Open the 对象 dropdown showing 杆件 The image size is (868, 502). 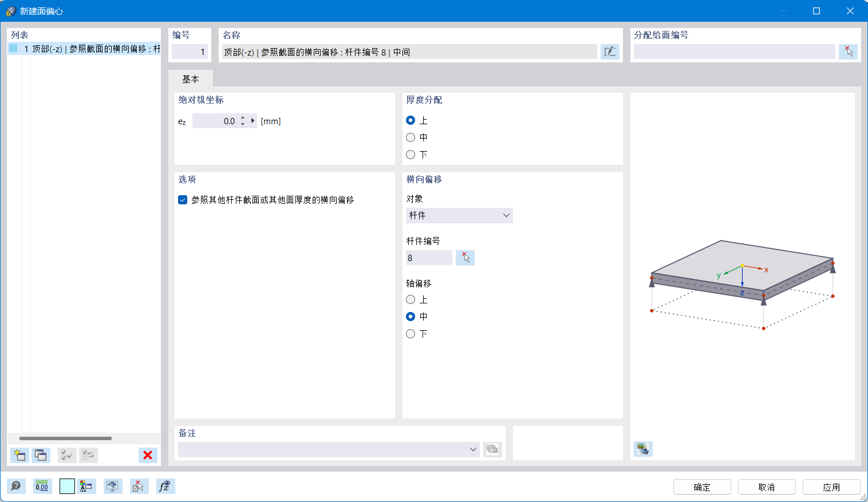(x=459, y=215)
